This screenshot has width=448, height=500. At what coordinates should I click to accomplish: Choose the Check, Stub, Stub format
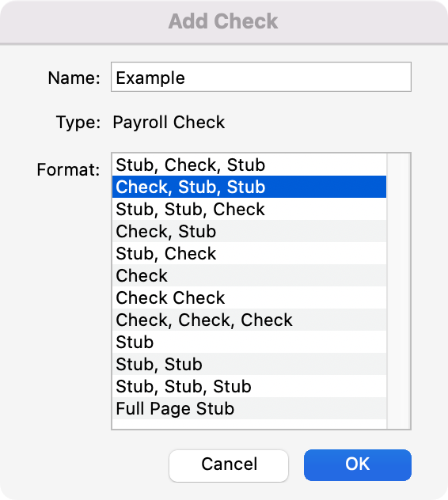[x=249, y=187]
